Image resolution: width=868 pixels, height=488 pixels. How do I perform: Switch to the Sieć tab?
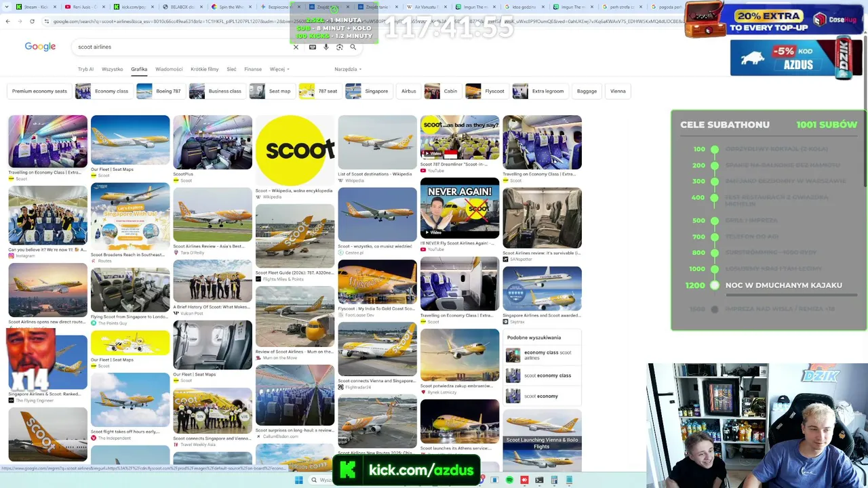231,69
